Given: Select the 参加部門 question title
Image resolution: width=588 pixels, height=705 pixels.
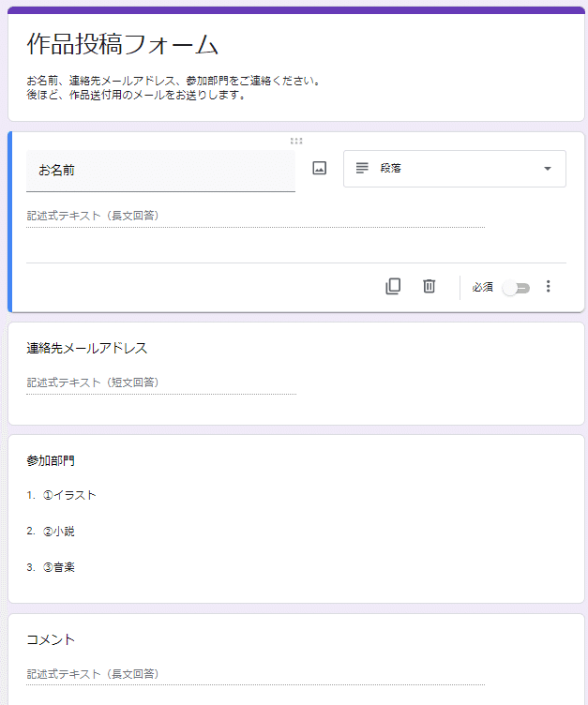Looking at the screenshot, I should coord(51,460).
